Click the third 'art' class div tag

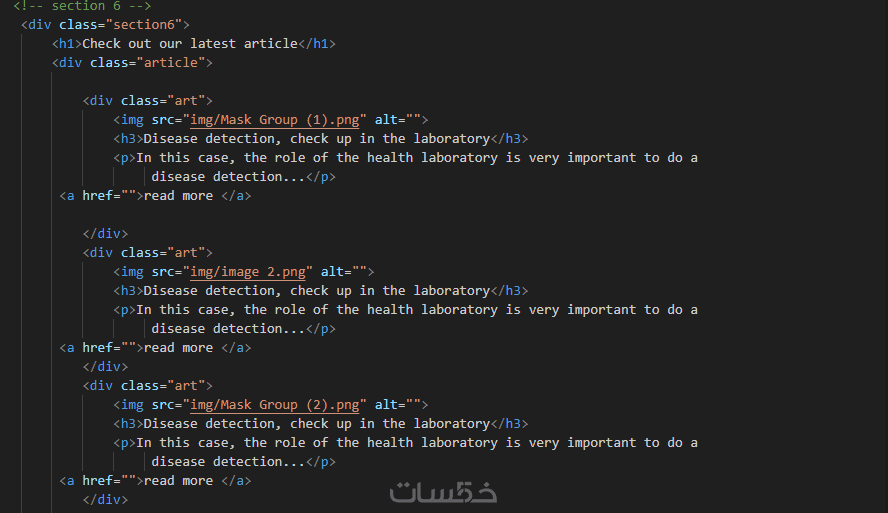click(x=148, y=385)
